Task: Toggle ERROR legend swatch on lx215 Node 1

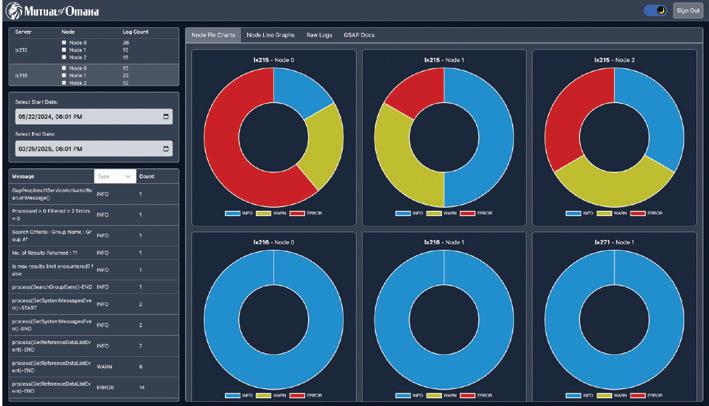Action: click(468, 213)
